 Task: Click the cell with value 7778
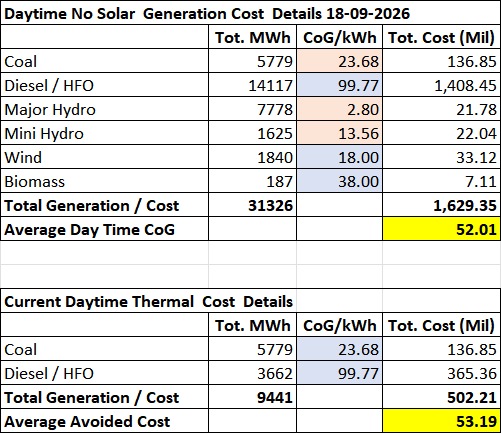[x=253, y=109]
